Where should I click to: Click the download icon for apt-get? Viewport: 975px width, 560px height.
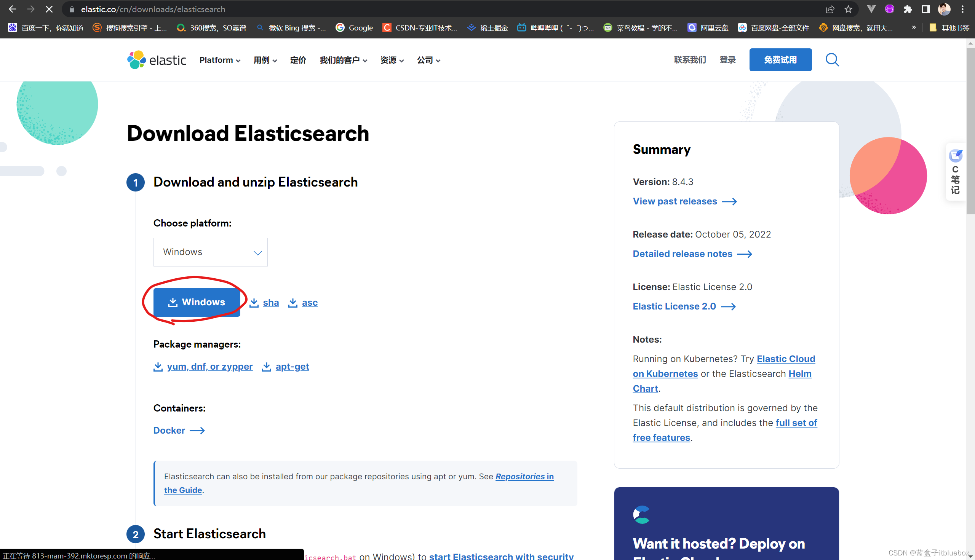pos(267,367)
